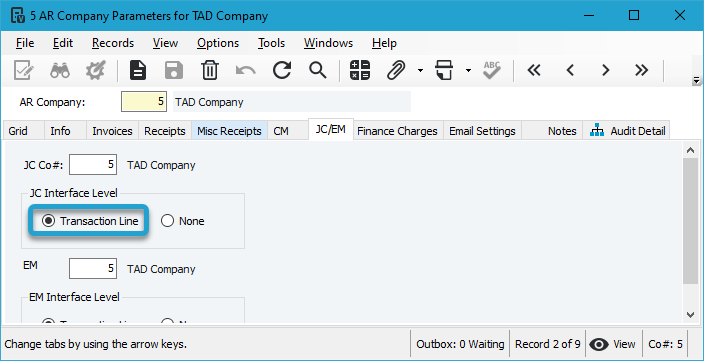Click the magnifying glass lookup icon
The height and width of the screenshot is (361, 704).
[317, 70]
